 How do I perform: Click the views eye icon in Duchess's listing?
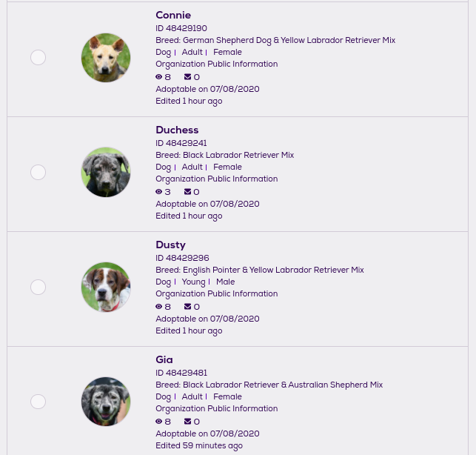159,192
